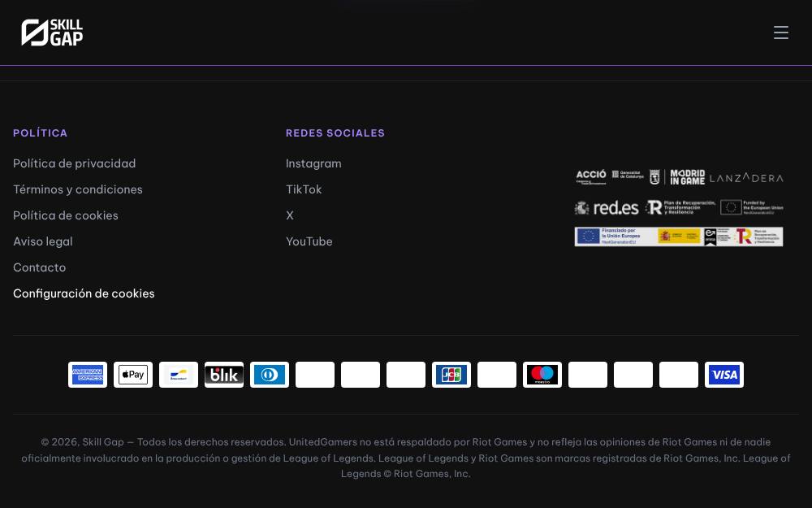Viewport: 812px width, 508px height.
Task: Visit the X social link
Action: tap(290, 215)
